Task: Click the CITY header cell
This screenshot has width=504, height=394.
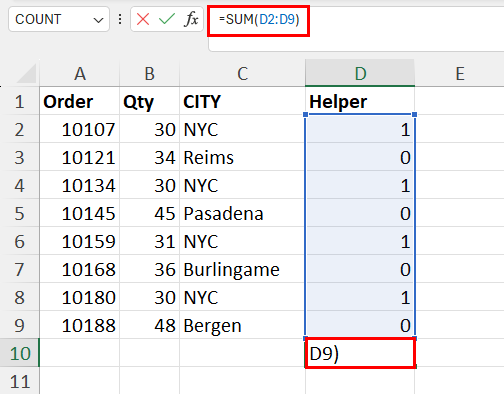Action: (x=242, y=101)
